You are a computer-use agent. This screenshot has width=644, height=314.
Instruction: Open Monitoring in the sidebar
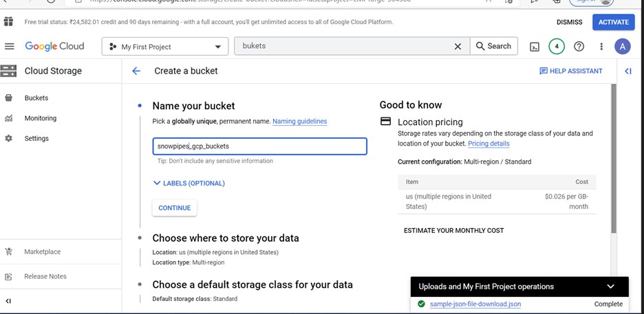[x=40, y=118]
